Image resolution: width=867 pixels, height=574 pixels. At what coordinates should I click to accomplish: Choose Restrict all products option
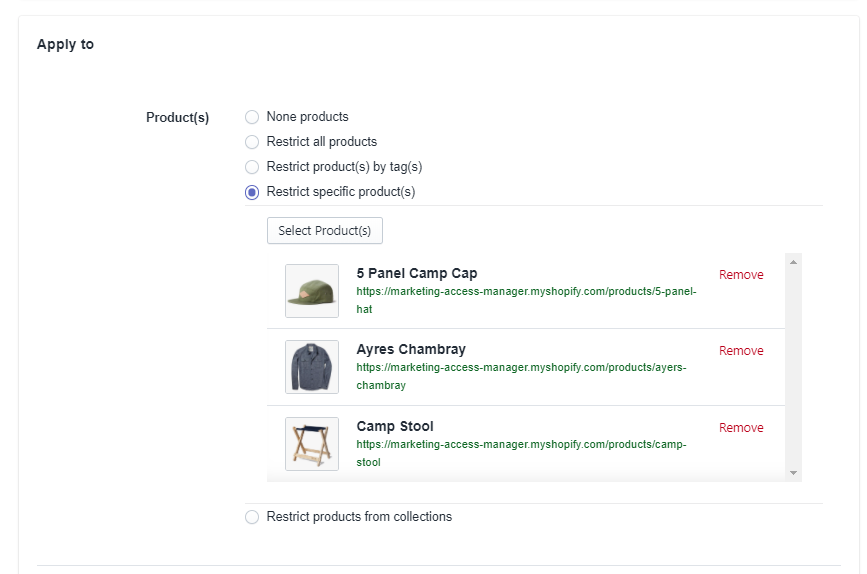tap(252, 142)
